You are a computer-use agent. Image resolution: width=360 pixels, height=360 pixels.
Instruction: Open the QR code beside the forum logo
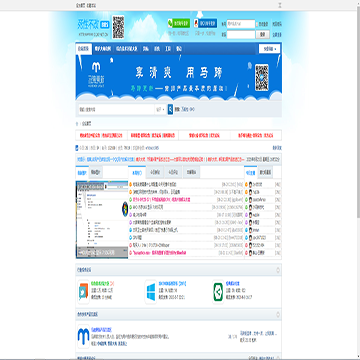pos(118,27)
